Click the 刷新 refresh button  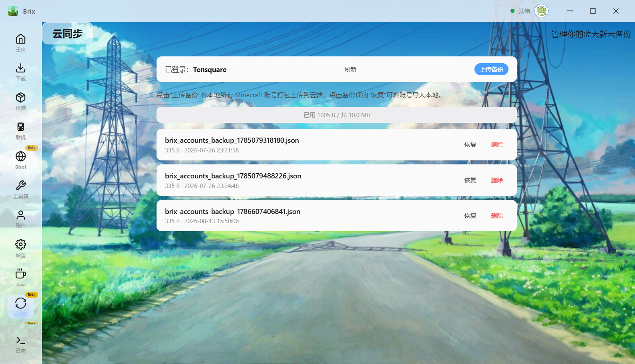pyautogui.click(x=350, y=70)
